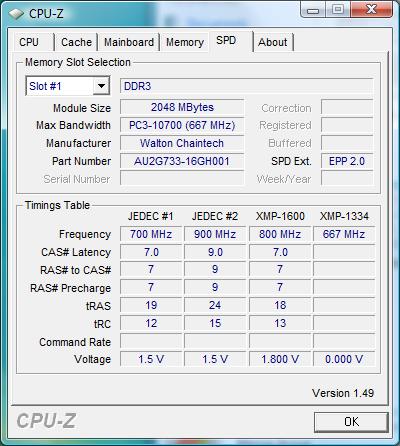Click the CPU-Z title bar icon
The width and height of the screenshot is (400, 446).
(16, 14)
